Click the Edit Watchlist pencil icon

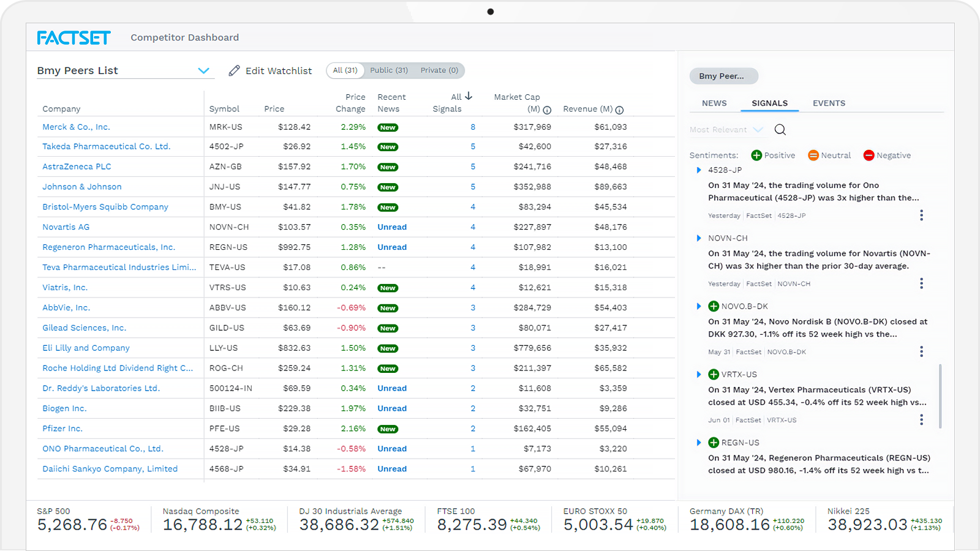pyautogui.click(x=233, y=70)
